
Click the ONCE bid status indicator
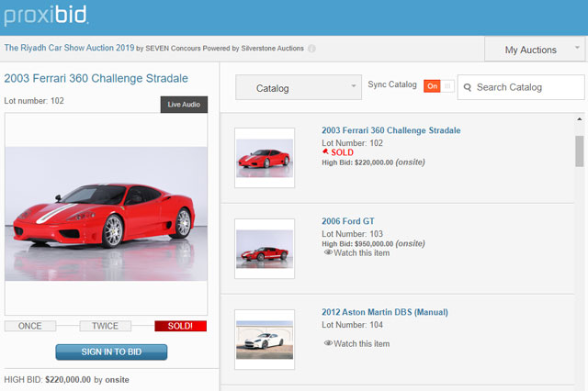tap(30, 326)
